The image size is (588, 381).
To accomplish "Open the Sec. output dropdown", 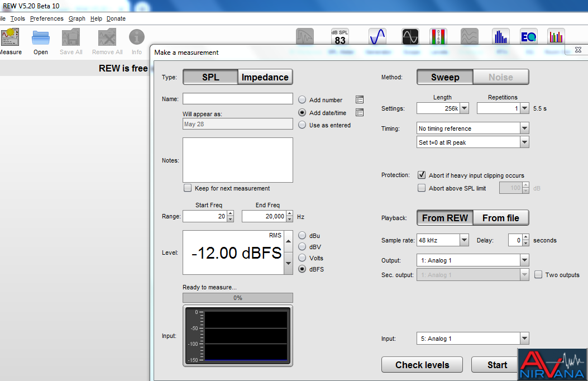I will click(x=525, y=275).
